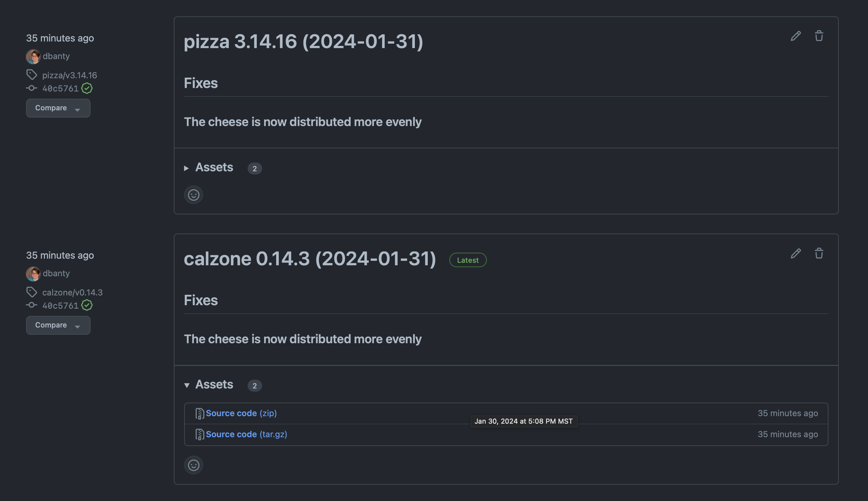This screenshot has width=868, height=501.
Task: Open Compare dropdown for pizza/v3.14.16
Action: (x=58, y=108)
